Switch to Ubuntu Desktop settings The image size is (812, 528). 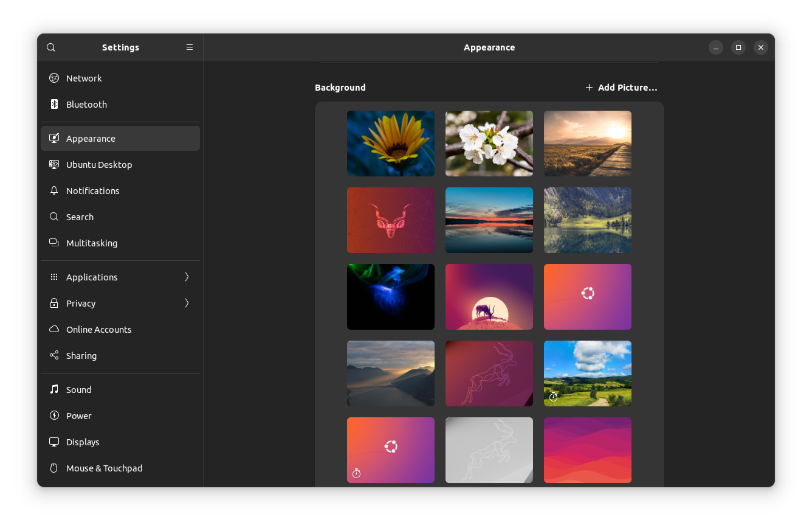(99, 164)
